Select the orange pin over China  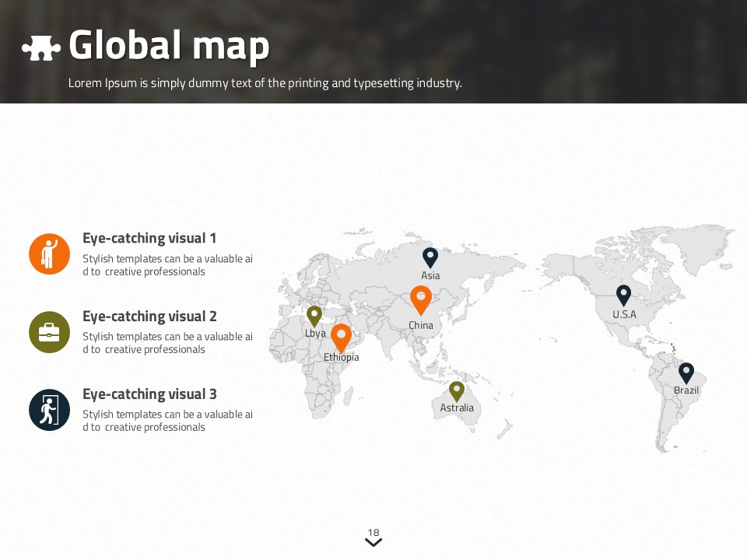click(x=421, y=299)
